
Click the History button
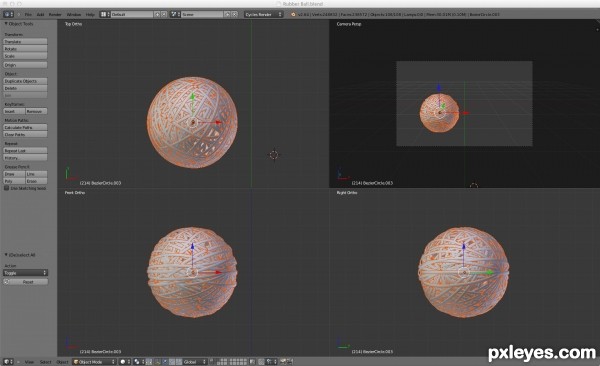pos(25,158)
